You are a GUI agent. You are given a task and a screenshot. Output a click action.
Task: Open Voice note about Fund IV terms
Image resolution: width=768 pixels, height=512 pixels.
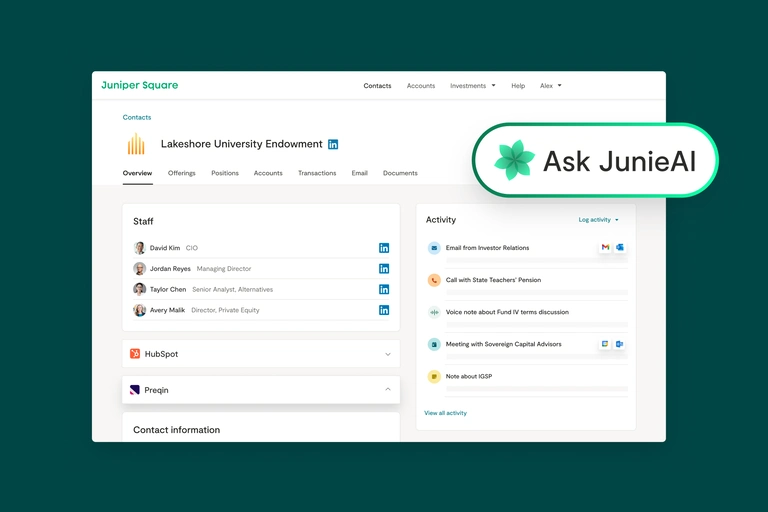point(507,312)
